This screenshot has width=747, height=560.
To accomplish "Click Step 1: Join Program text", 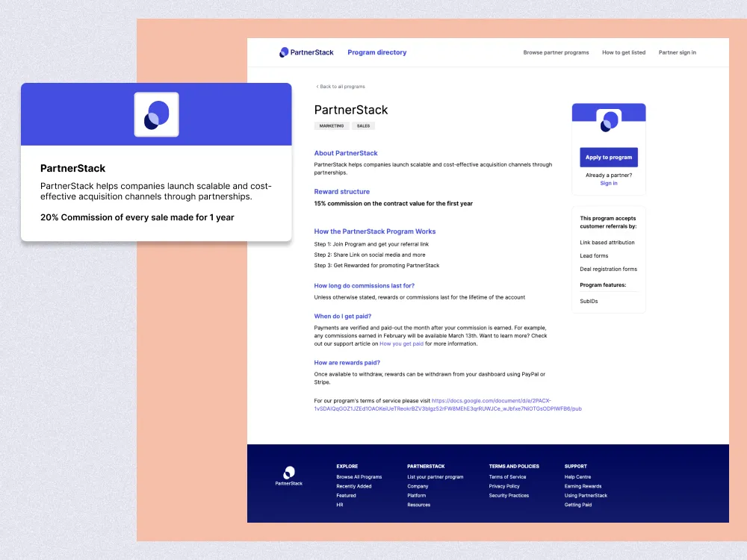I will [371, 244].
